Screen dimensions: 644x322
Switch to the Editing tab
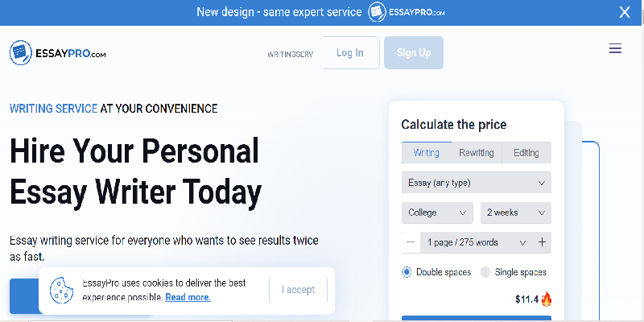[x=526, y=153]
